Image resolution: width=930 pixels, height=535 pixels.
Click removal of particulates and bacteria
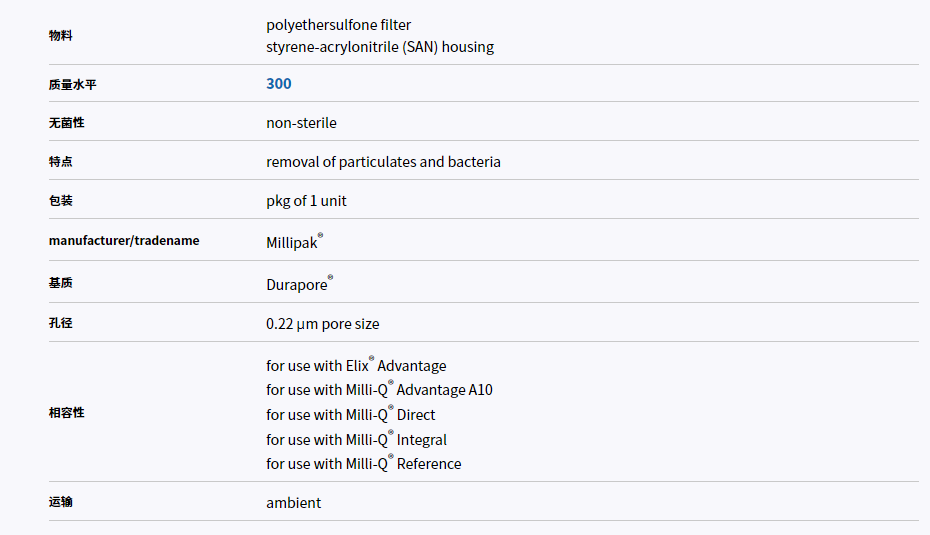pos(383,162)
